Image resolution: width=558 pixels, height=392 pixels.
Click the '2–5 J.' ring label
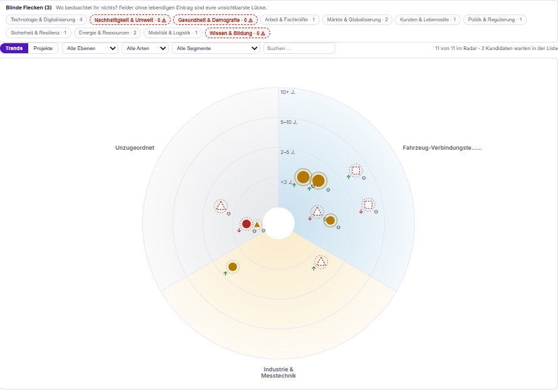tap(288, 152)
